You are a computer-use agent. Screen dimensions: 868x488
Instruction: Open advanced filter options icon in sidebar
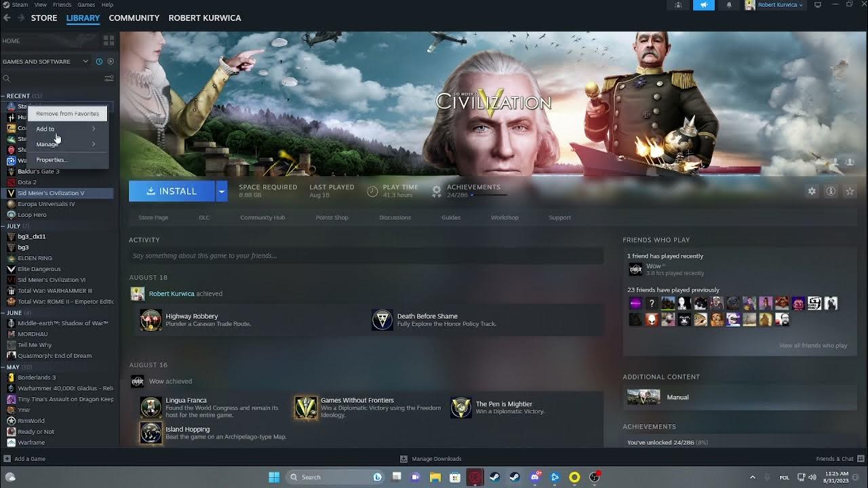point(108,79)
